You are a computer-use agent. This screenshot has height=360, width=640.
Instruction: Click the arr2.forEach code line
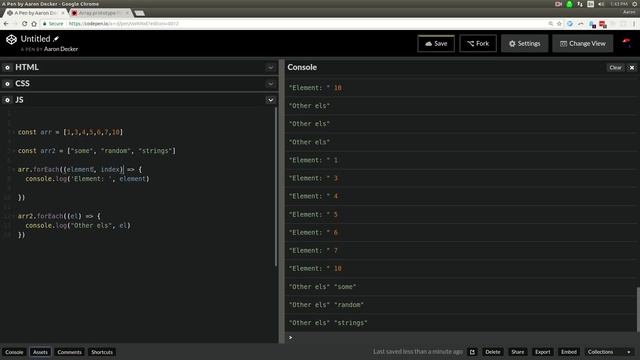59,216
